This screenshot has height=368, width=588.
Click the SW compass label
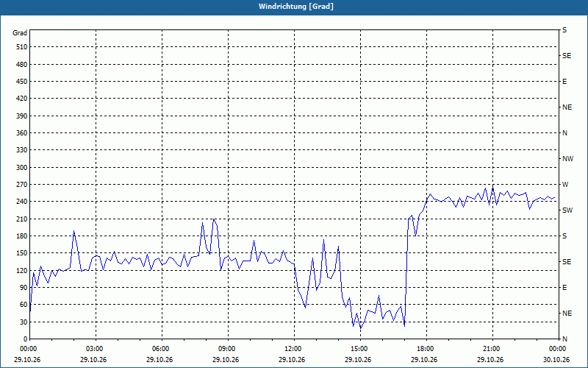click(567, 210)
